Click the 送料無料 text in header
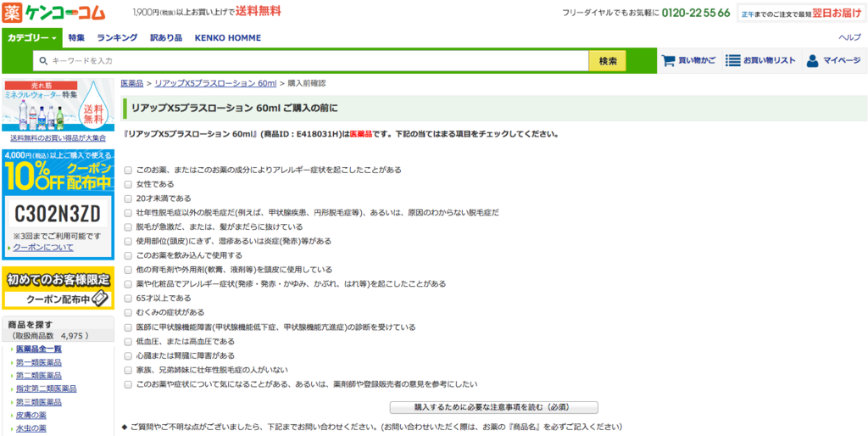Viewport: 868px width, 436px height. 258,11
